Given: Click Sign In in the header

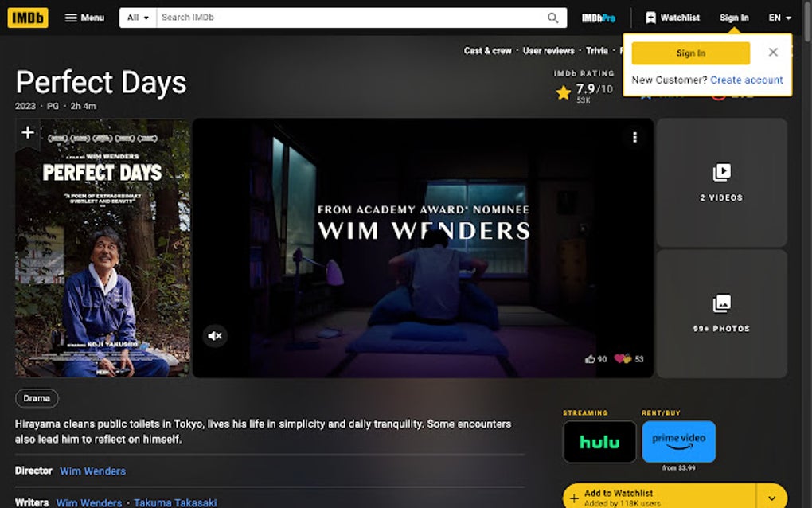Looking at the screenshot, I should point(734,18).
